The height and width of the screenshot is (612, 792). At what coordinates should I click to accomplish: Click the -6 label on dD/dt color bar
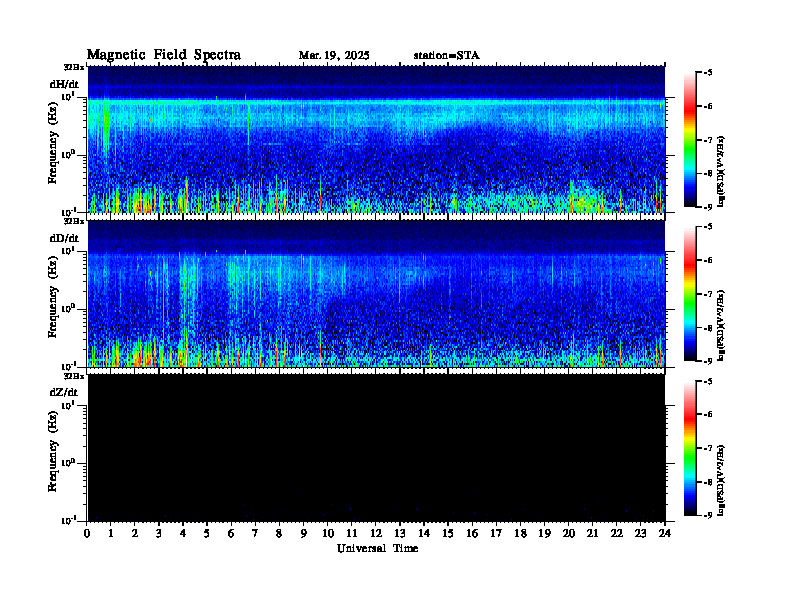point(708,261)
